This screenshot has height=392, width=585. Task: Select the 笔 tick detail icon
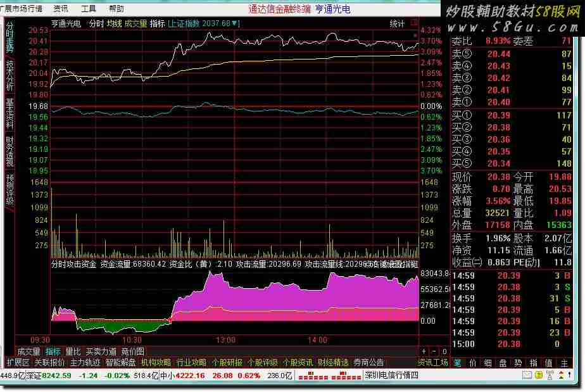(456, 363)
